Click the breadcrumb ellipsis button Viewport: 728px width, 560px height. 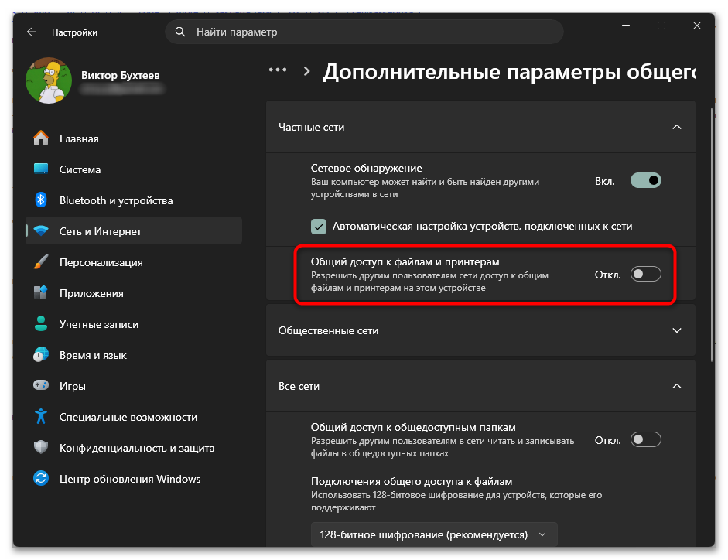[x=278, y=70]
